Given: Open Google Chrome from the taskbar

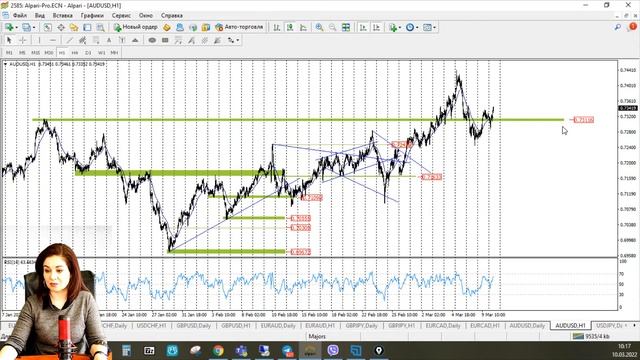Looking at the screenshot, I should [x=218, y=350].
